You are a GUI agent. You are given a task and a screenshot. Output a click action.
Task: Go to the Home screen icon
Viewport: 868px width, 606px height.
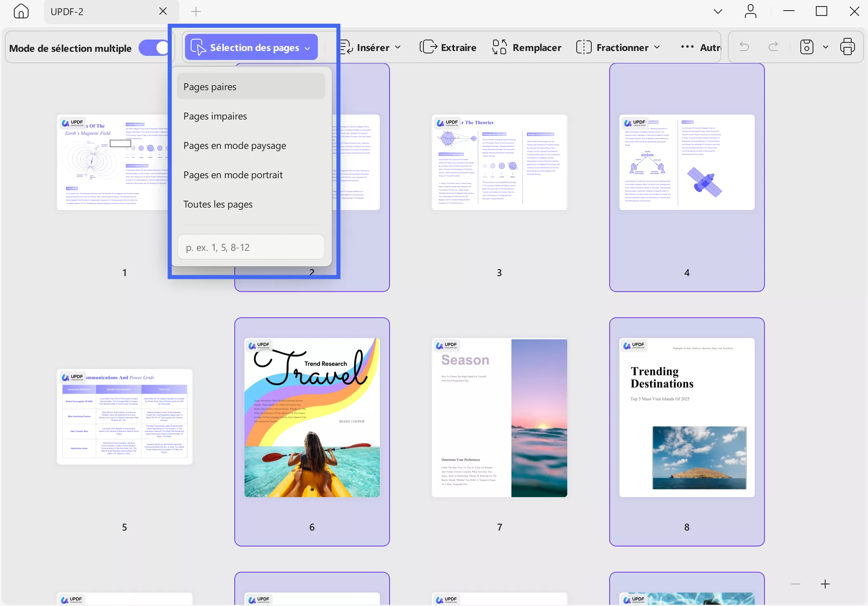[x=21, y=11]
